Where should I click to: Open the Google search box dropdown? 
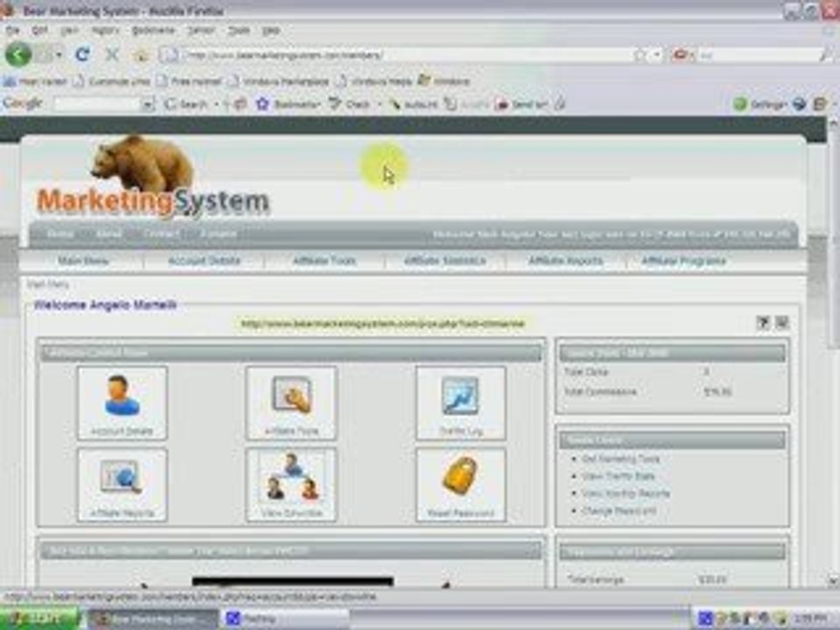148,104
